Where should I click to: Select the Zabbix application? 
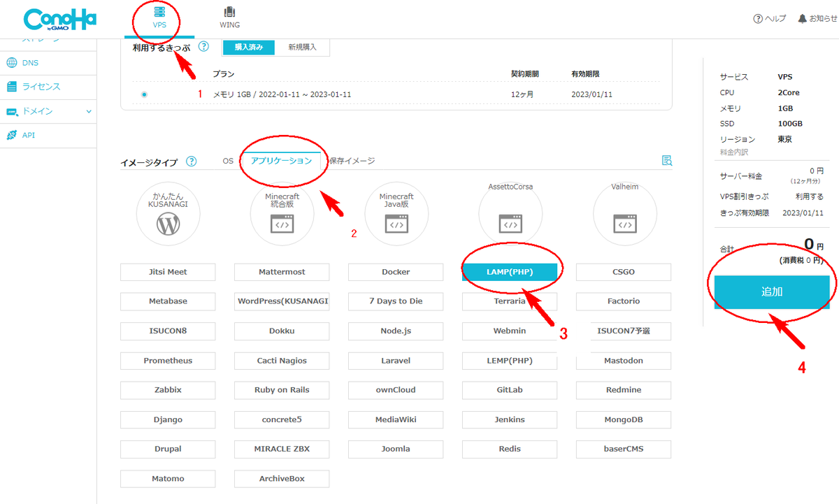click(168, 390)
